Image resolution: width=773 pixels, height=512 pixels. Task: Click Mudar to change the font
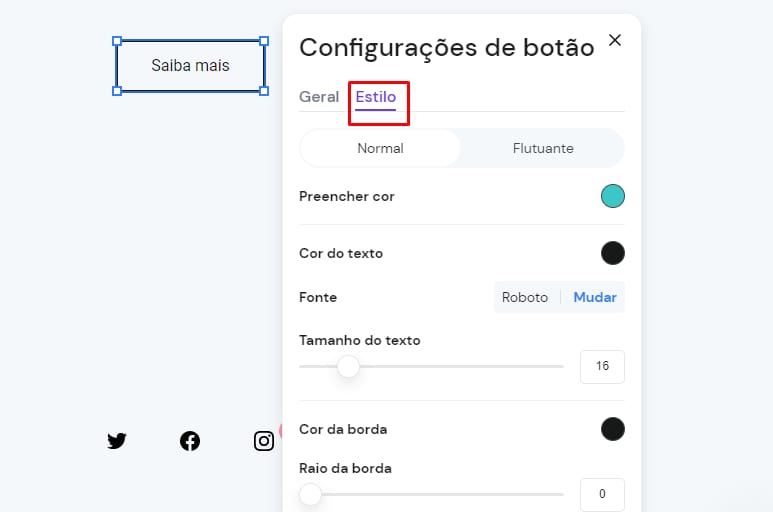click(595, 297)
